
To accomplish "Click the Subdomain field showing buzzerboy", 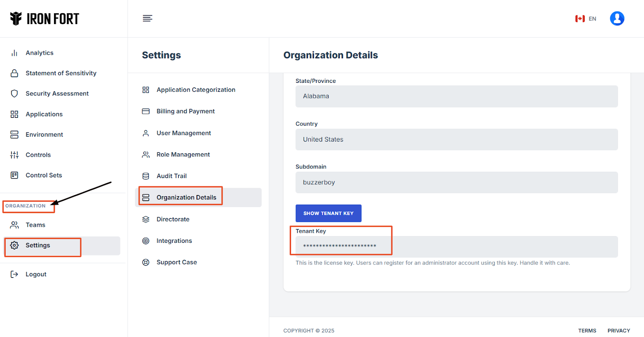I will point(456,183).
